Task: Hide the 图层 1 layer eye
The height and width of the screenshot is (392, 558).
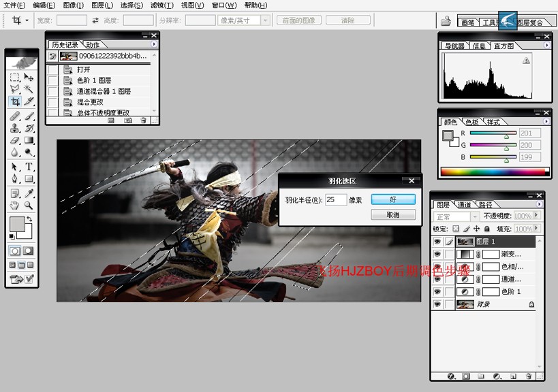Action: 437,242
